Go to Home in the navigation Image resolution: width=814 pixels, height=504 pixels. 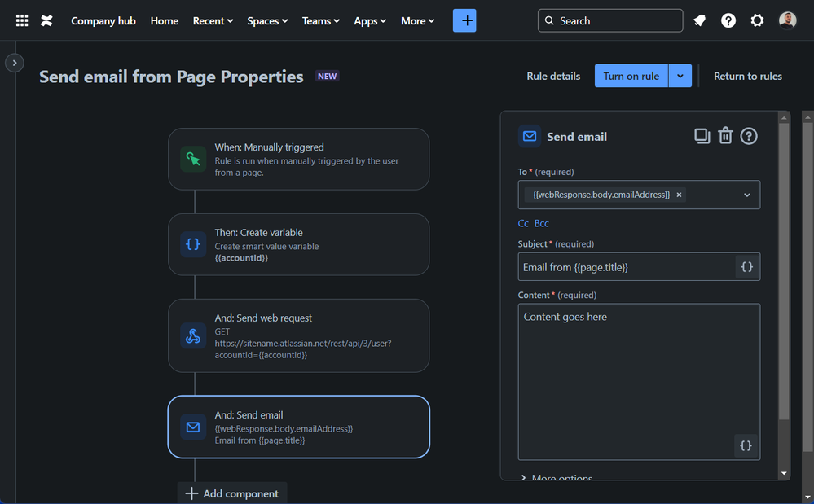(165, 20)
